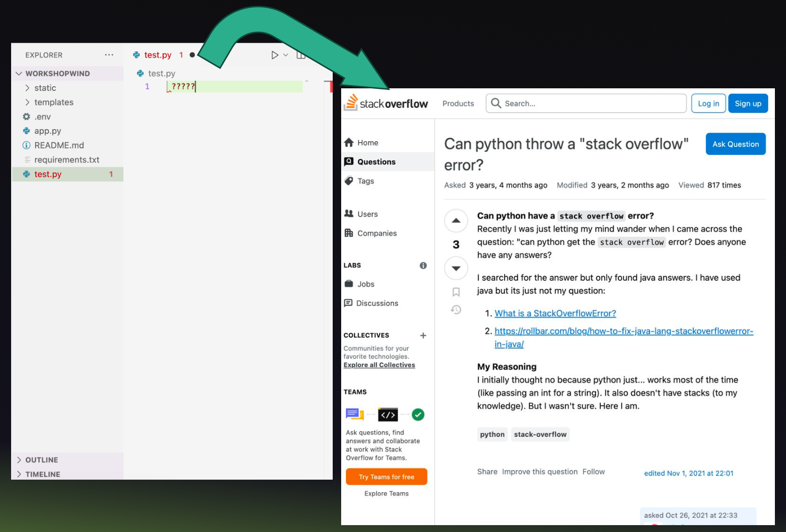Click the Collectives plus icon
786x532 pixels.
[423, 335]
